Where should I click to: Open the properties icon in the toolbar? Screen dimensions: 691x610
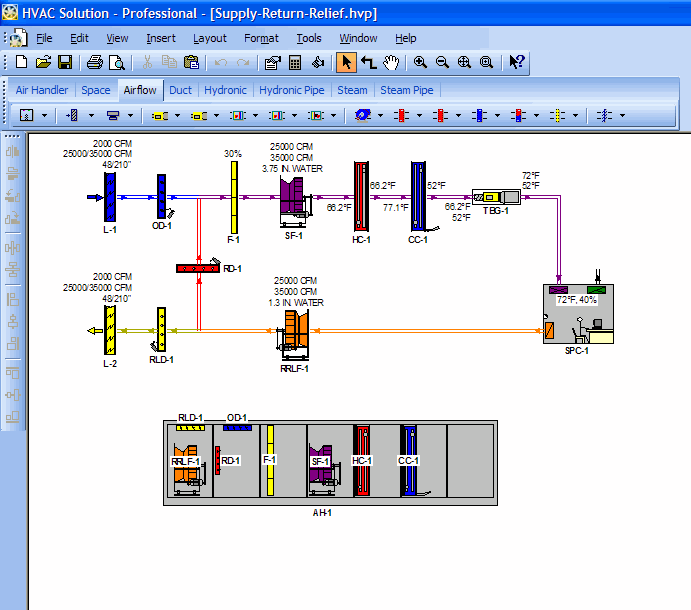[x=272, y=62]
